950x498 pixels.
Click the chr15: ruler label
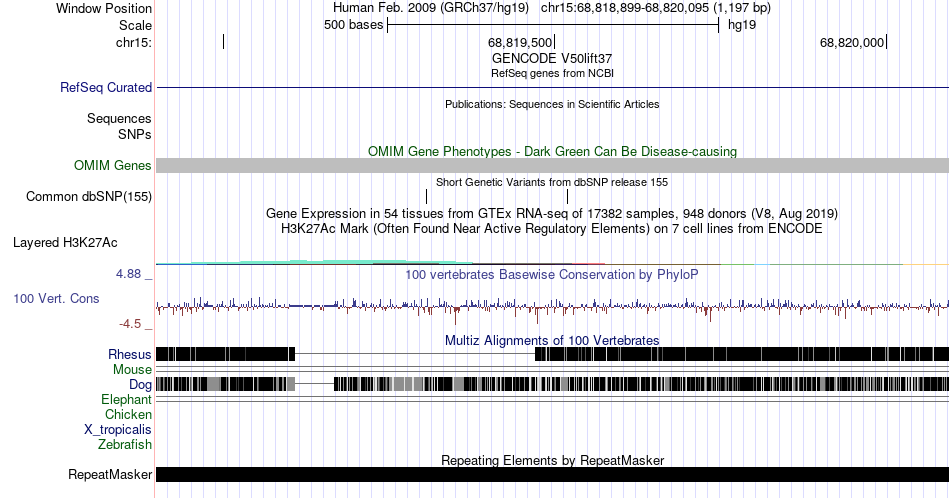pos(134,42)
